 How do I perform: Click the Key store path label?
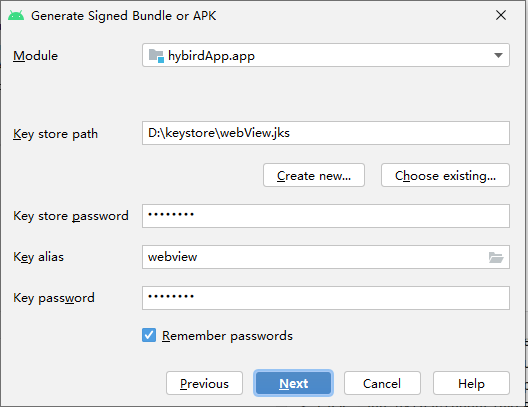click(56, 134)
